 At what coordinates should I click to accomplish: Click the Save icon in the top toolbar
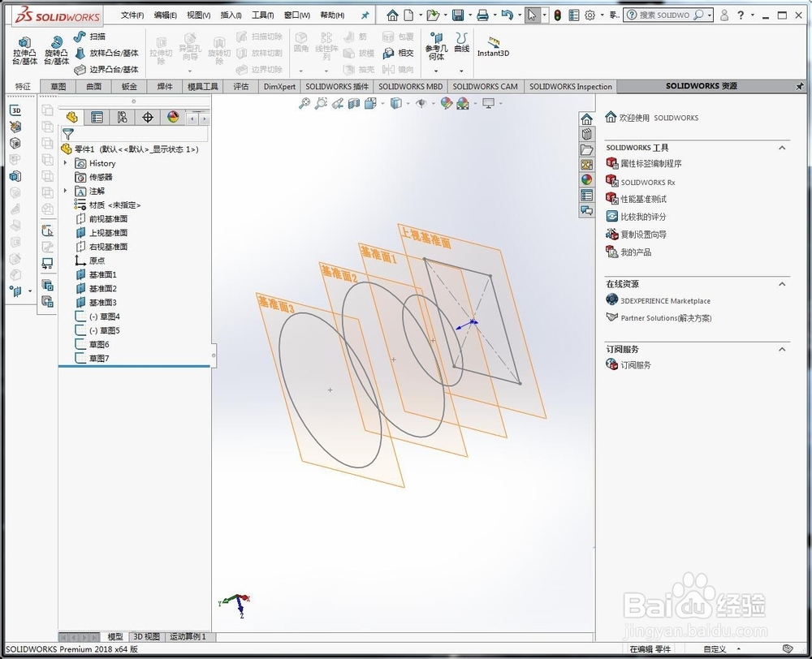[x=458, y=15]
